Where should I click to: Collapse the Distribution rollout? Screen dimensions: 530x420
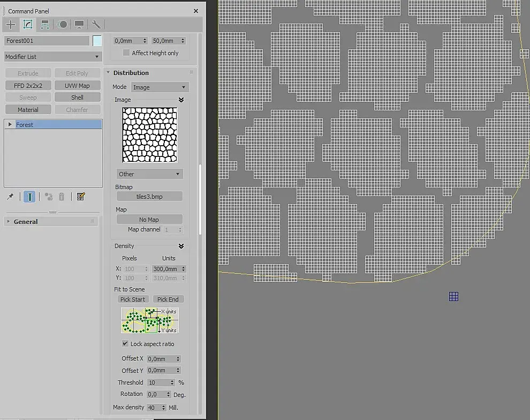pos(108,72)
